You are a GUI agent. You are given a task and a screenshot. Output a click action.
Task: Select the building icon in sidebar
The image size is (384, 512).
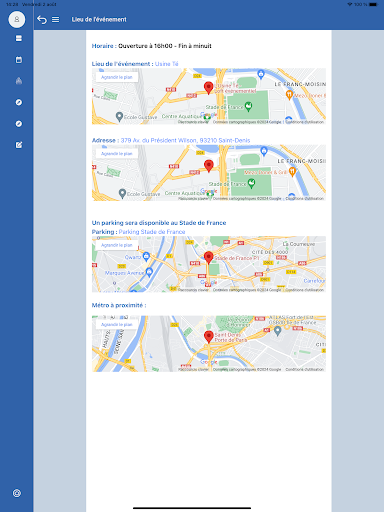pos(19,81)
